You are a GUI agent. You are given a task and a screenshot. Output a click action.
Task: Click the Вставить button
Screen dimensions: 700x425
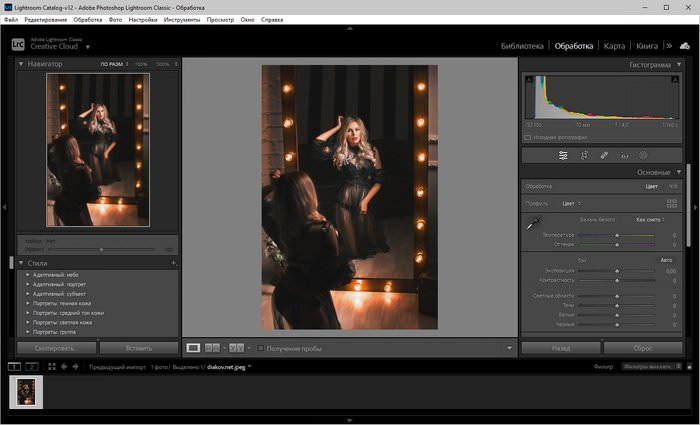[139, 348]
